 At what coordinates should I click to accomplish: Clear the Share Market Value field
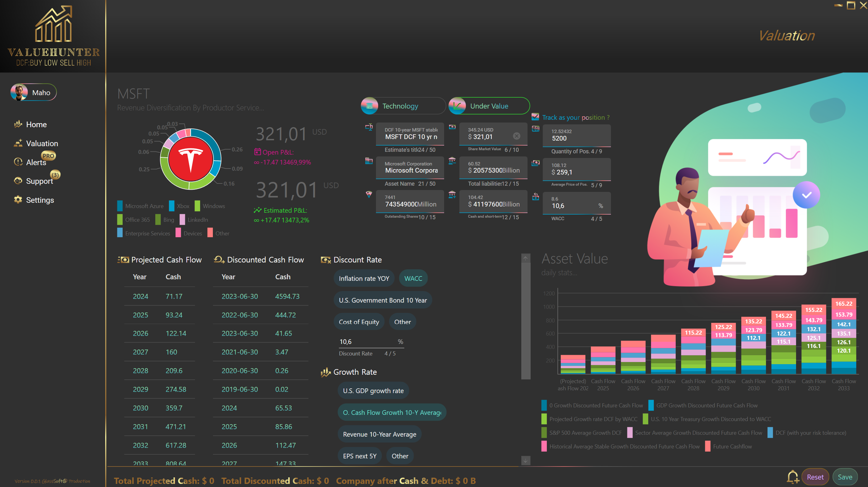(517, 136)
